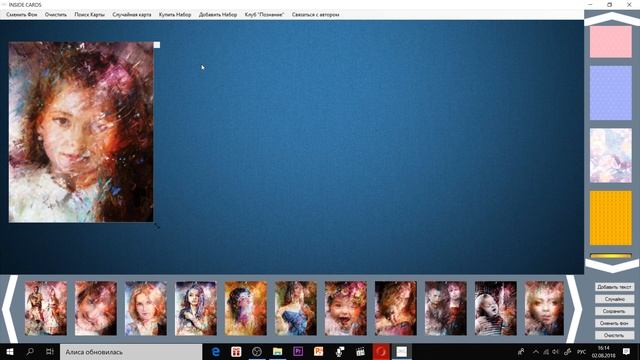Choose the pastel floral background swatch
This screenshot has height=360, width=640.
[611, 156]
